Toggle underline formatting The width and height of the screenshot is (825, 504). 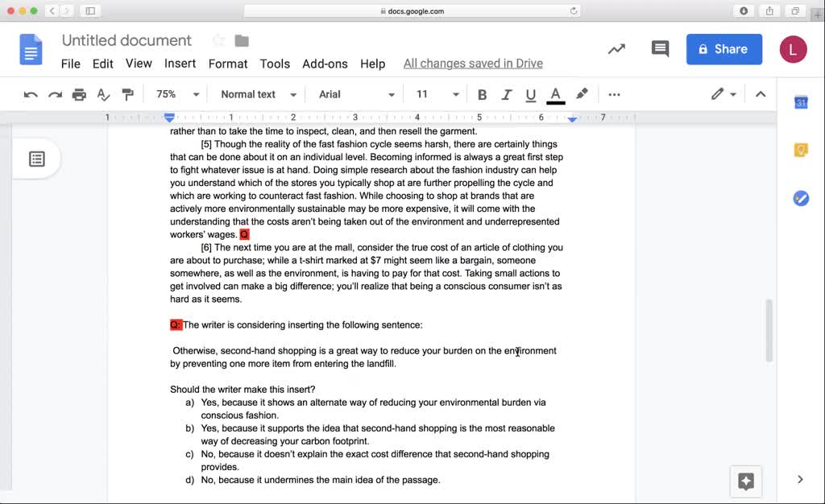530,94
